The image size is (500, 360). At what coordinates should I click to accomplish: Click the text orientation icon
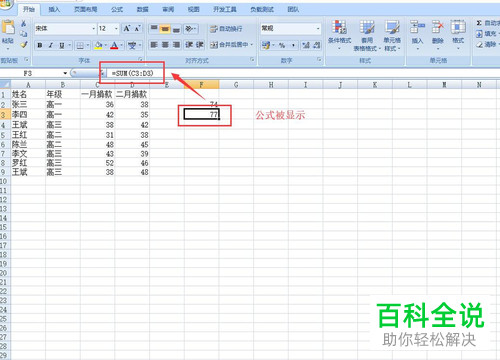coord(189,29)
